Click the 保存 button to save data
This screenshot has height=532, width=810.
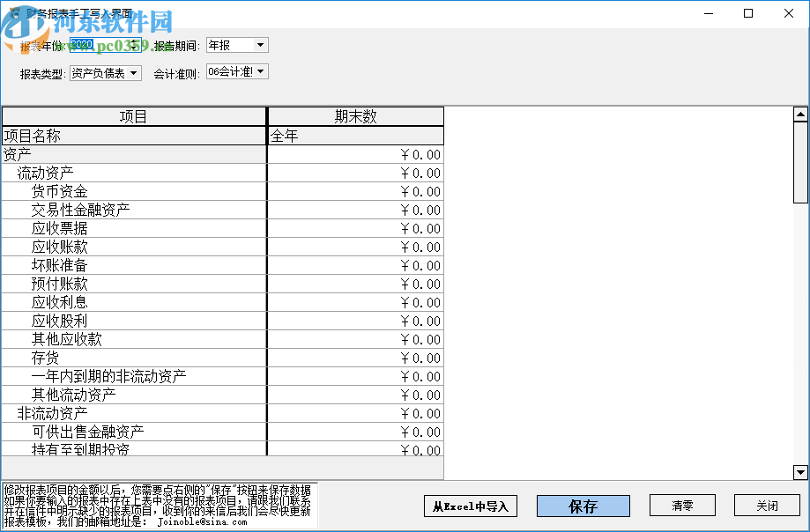(x=583, y=506)
